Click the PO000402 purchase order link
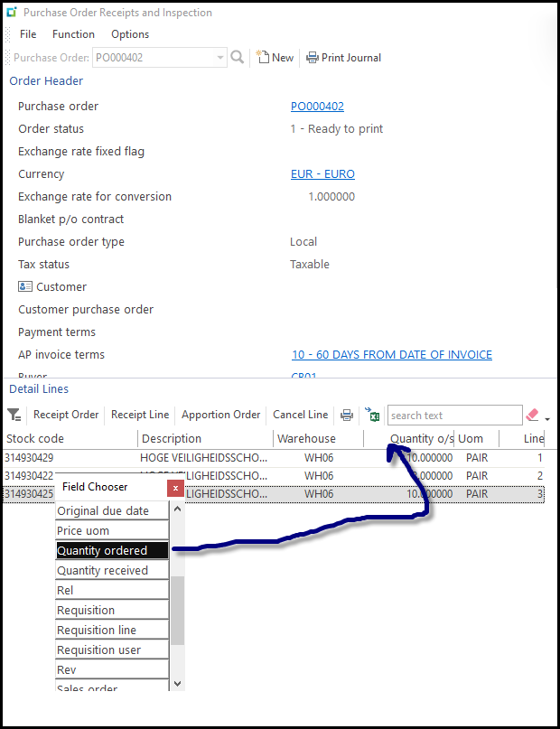This screenshot has width=560, height=729. point(317,107)
